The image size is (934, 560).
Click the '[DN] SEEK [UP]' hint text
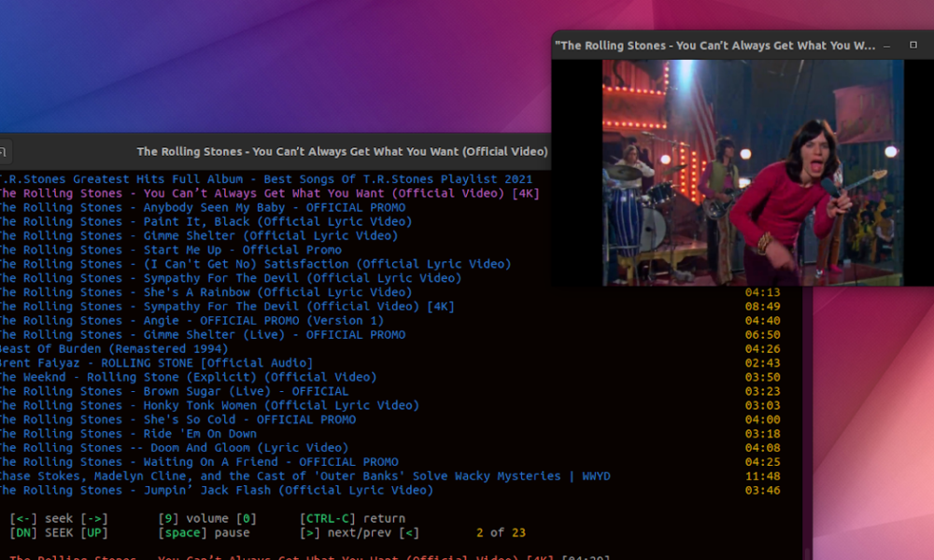click(x=59, y=533)
